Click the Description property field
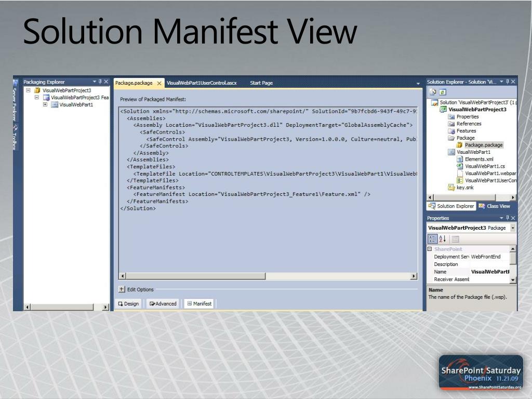This screenshot has width=532, height=399. point(490,264)
